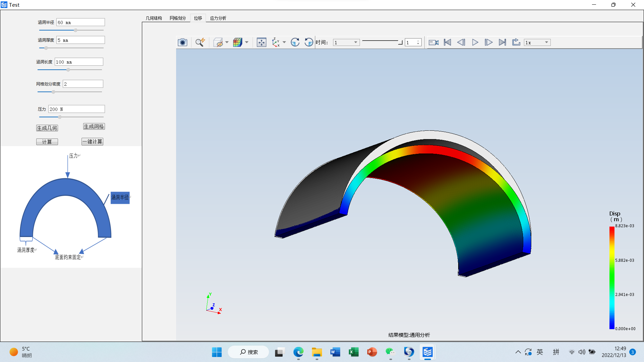Show hidden system tray icons chevron
Image resolution: width=644 pixels, height=362 pixels.
pyautogui.click(x=518, y=352)
